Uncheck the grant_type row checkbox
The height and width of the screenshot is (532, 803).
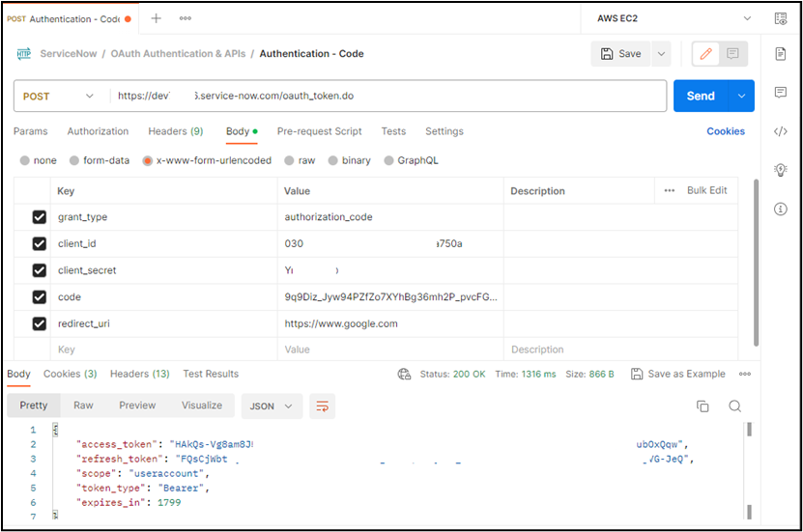pyautogui.click(x=40, y=217)
